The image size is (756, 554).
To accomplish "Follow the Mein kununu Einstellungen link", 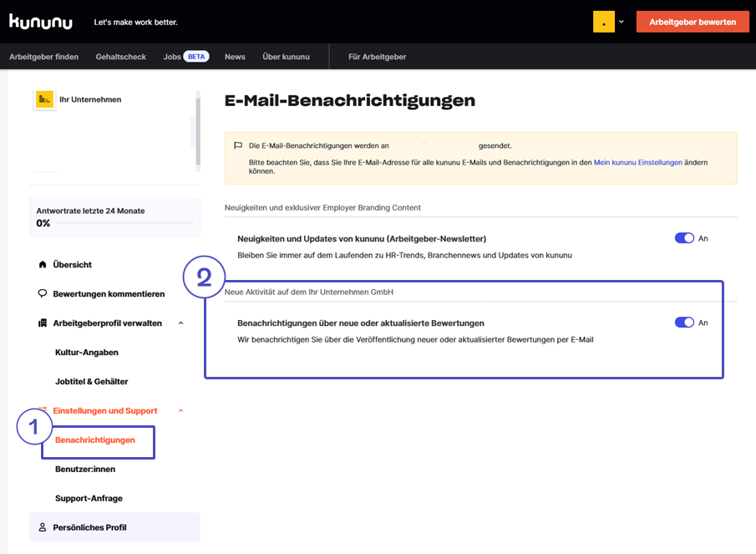I will pos(637,162).
